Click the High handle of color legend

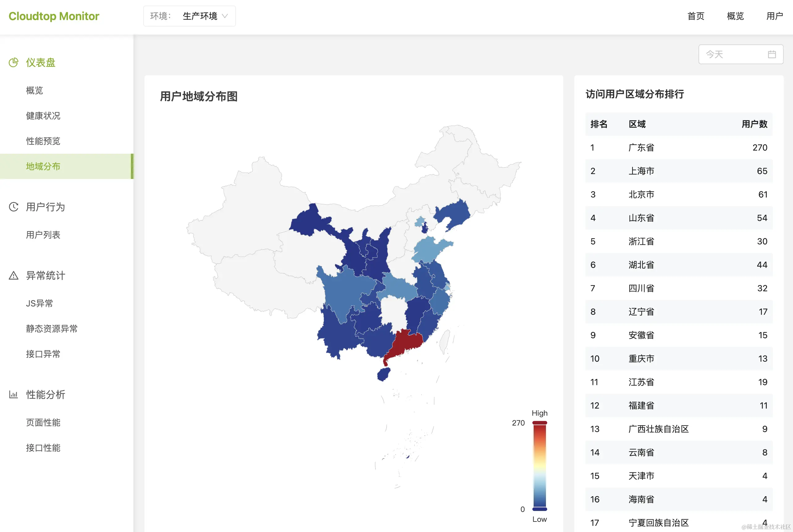click(539, 423)
